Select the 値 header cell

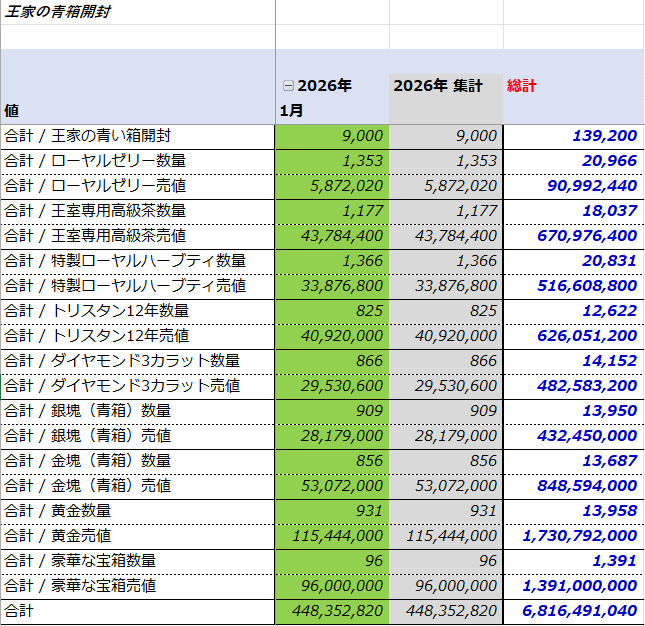pos(12,110)
